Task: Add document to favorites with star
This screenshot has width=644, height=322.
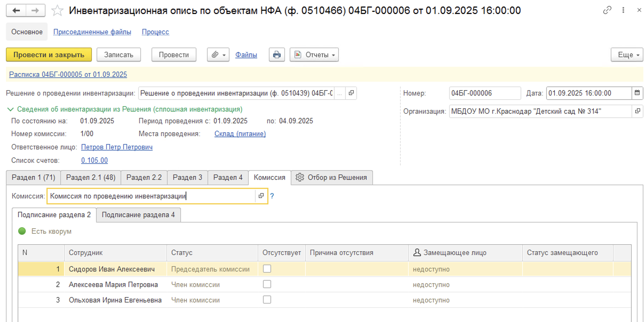Action: pos(57,11)
